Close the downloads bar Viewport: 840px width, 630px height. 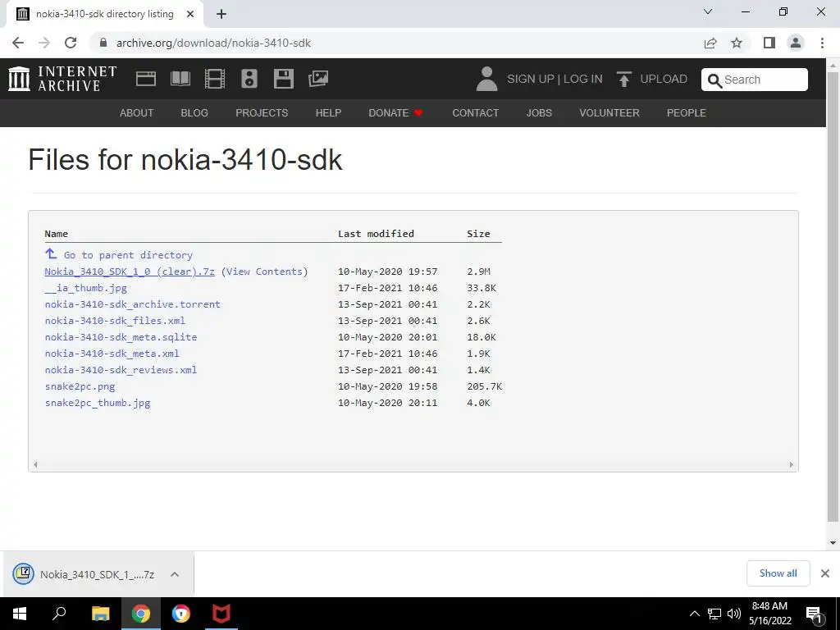coord(825,573)
